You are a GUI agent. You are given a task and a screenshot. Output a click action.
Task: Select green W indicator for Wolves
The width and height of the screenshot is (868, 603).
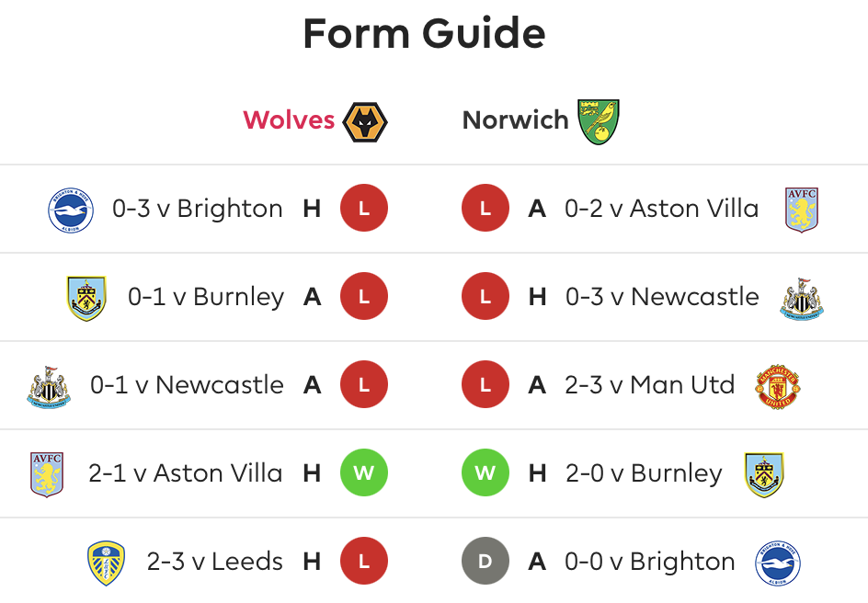pos(364,473)
